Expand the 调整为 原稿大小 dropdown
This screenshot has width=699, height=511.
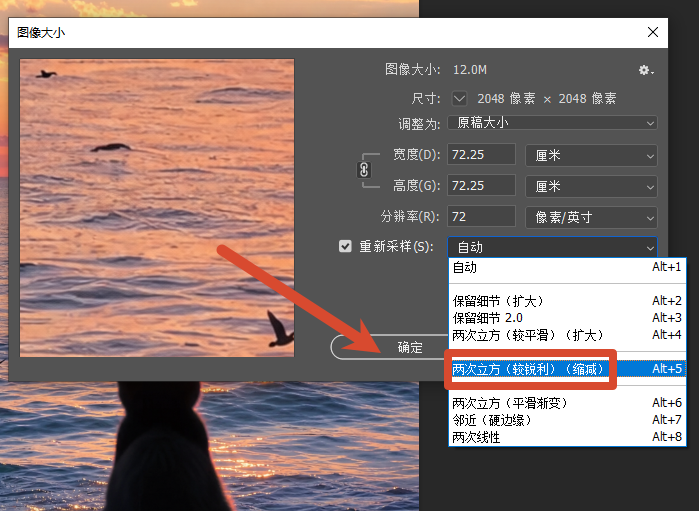tap(552, 123)
